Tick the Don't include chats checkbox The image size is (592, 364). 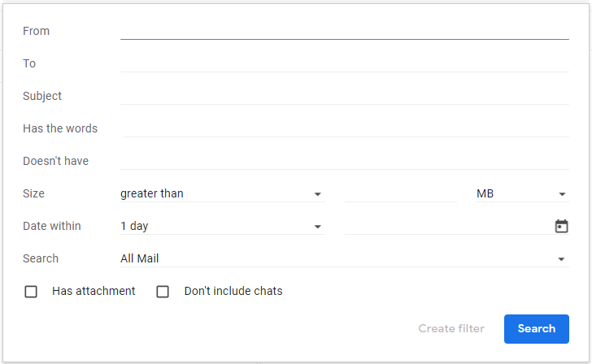[x=163, y=292]
